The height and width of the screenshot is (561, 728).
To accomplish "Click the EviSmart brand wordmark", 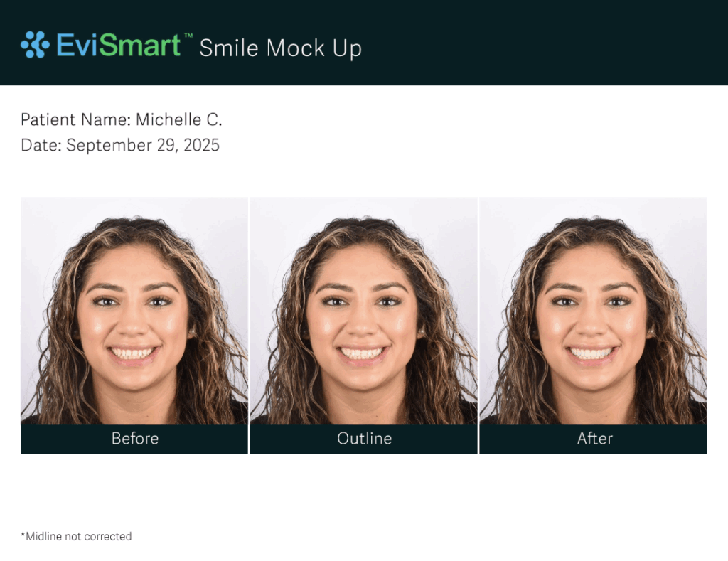I will click(119, 45).
